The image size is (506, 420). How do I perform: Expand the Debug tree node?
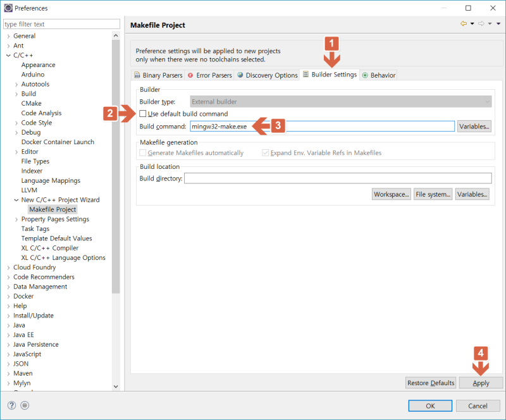coord(16,133)
